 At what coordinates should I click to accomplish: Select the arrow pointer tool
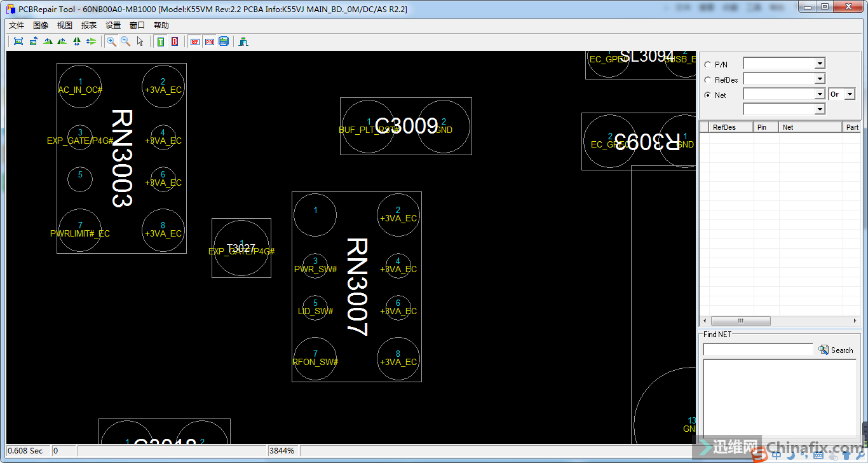click(140, 41)
